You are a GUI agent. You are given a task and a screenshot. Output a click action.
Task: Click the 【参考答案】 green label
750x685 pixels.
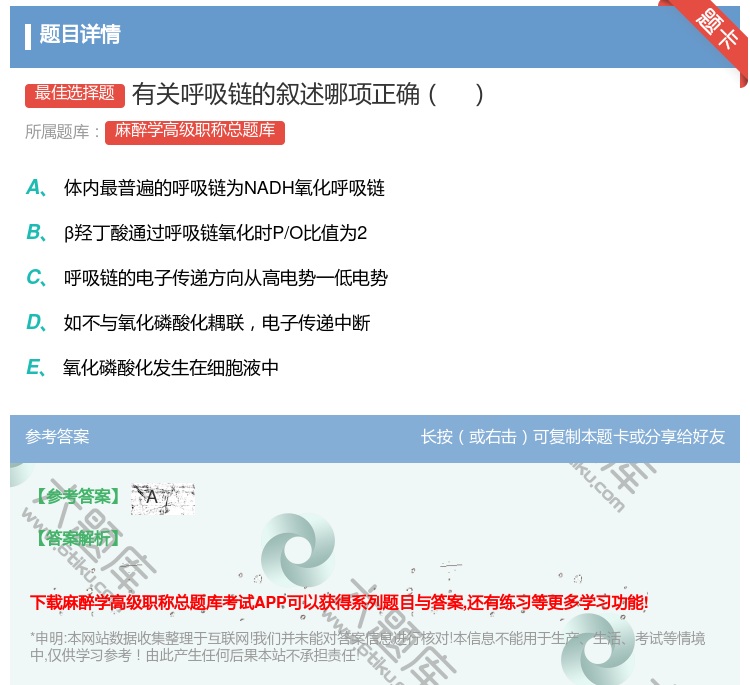(x=78, y=497)
